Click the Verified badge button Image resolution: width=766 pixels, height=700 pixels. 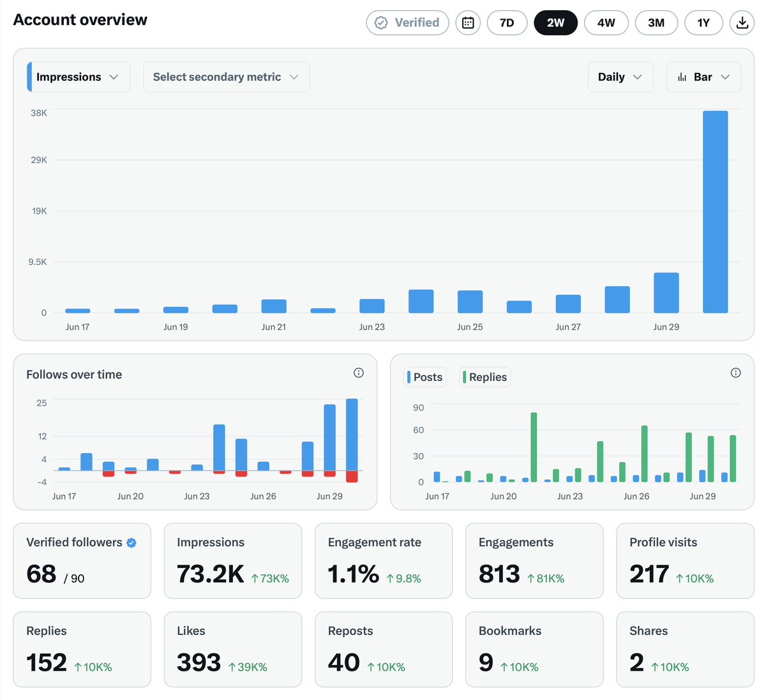click(407, 23)
